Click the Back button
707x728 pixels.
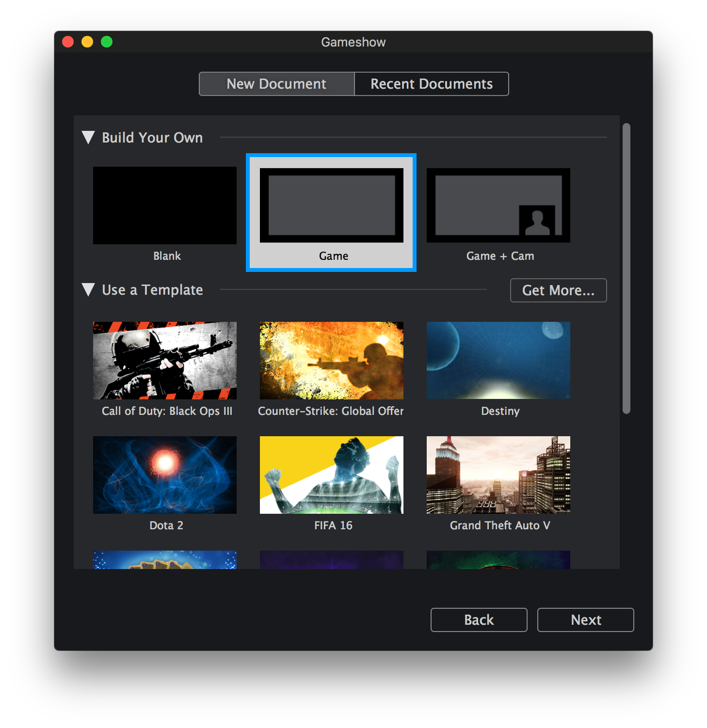pos(479,620)
